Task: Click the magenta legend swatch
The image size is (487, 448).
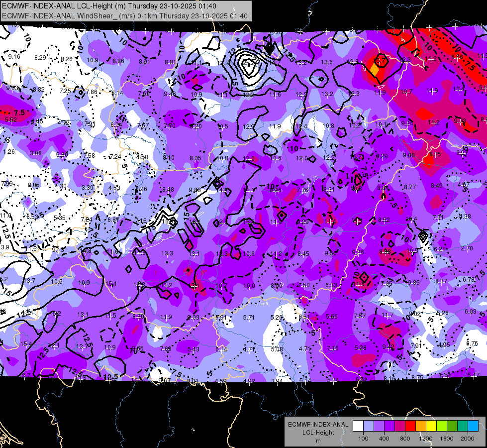Action: tap(400, 426)
